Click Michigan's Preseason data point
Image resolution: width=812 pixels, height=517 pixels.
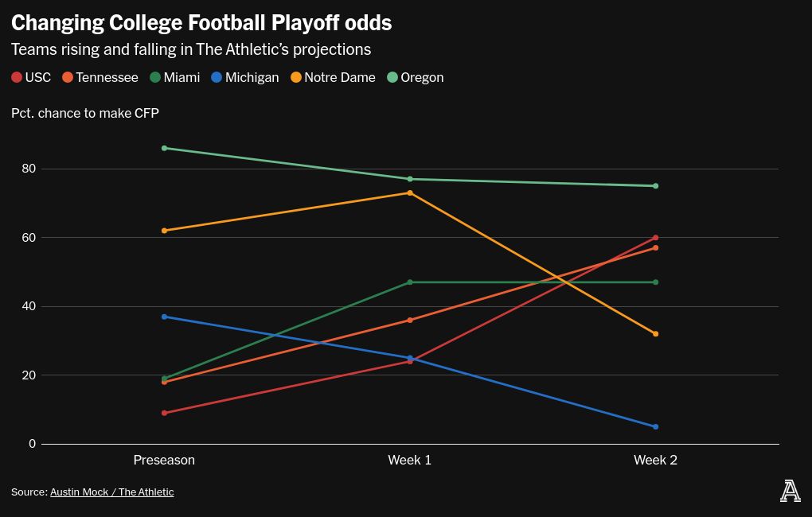tap(165, 317)
